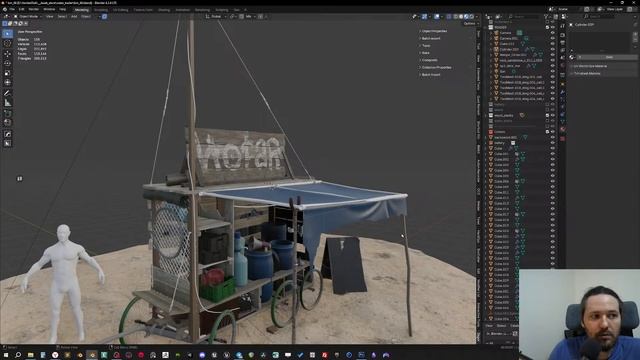The width and height of the screenshot is (640, 360).
Task: Select wood_planks collection in outliner
Action: coord(503,116)
